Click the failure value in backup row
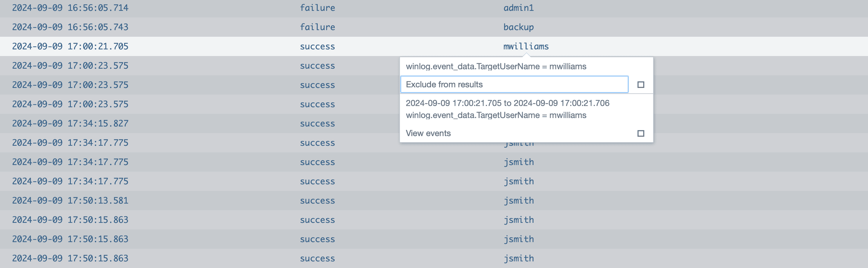Image resolution: width=868 pixels, height=268 pixels. tap(317, 27)
